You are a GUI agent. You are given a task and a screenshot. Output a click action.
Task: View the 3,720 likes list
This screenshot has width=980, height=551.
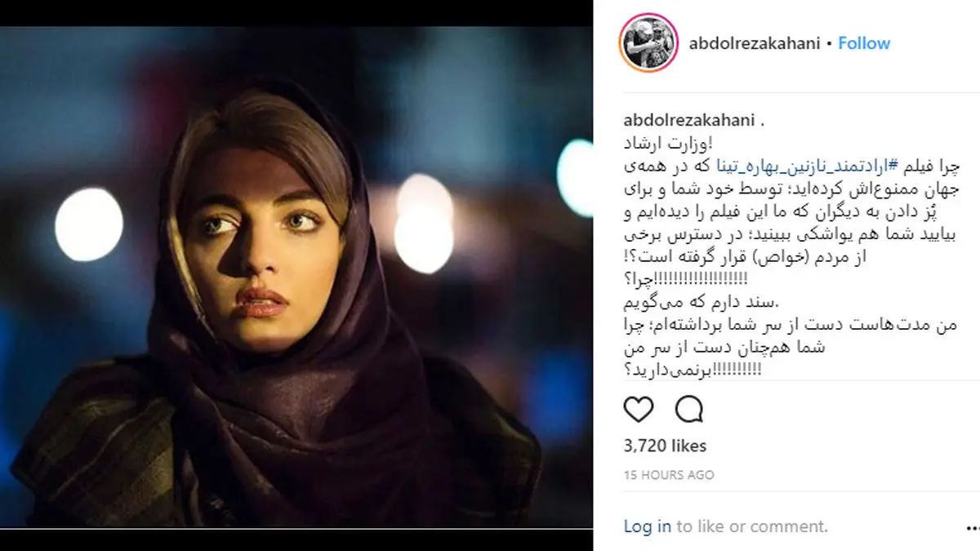(x=665, y=446)
